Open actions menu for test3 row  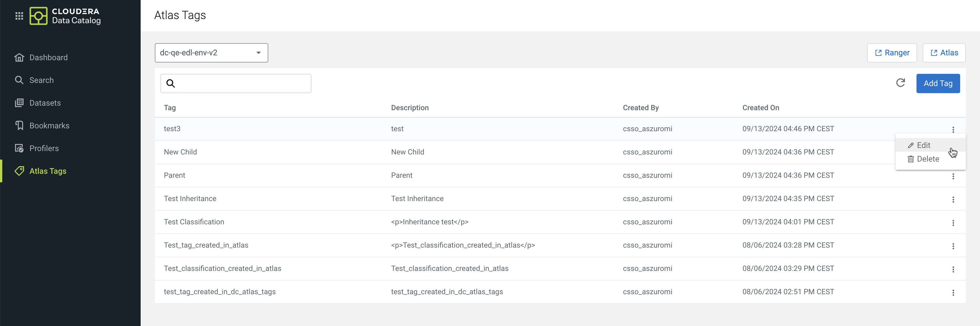pos(953,130)
